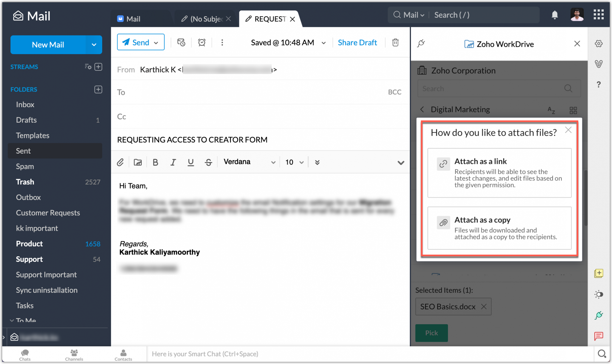The height and width of the screenshot is (364, 612).
Task: Remove SEO Basics.docx from selected items
Action: pos(484,306)
